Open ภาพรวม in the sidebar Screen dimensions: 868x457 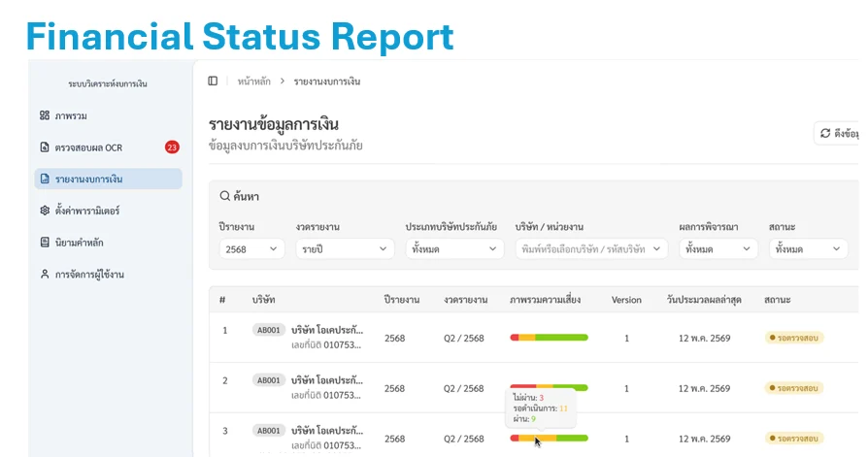(x=108, y=115)
